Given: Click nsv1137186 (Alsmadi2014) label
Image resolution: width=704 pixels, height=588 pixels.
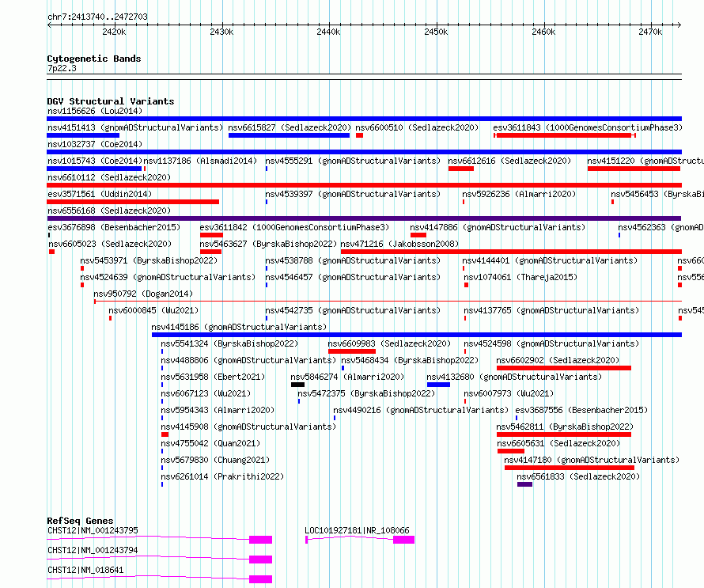Looking at the screenshot, I should pyautogui.click(x=200, y=161).
